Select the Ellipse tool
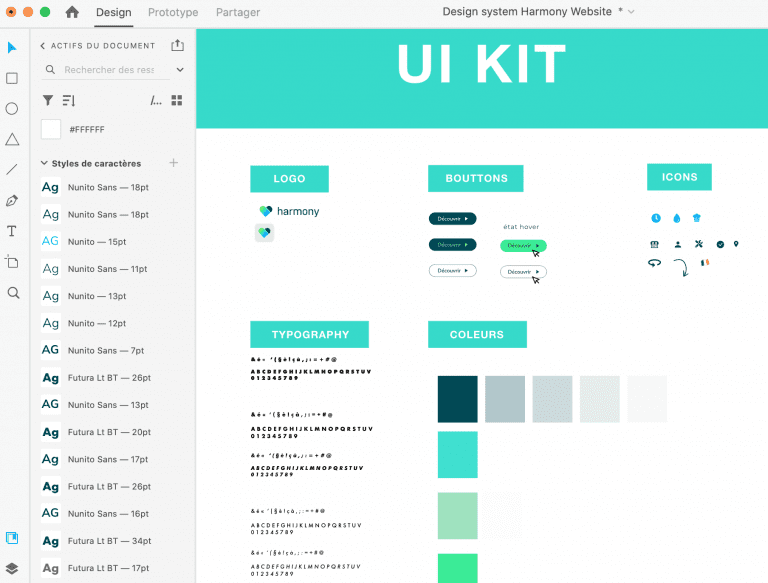The width and height of the screenshot is (768, 583). coord(12,109)
